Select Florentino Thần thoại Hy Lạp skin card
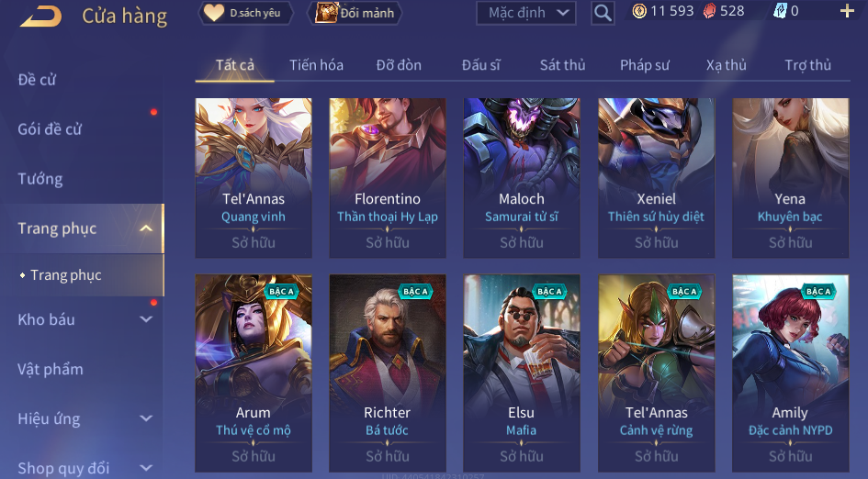 (x=388, y=178)
